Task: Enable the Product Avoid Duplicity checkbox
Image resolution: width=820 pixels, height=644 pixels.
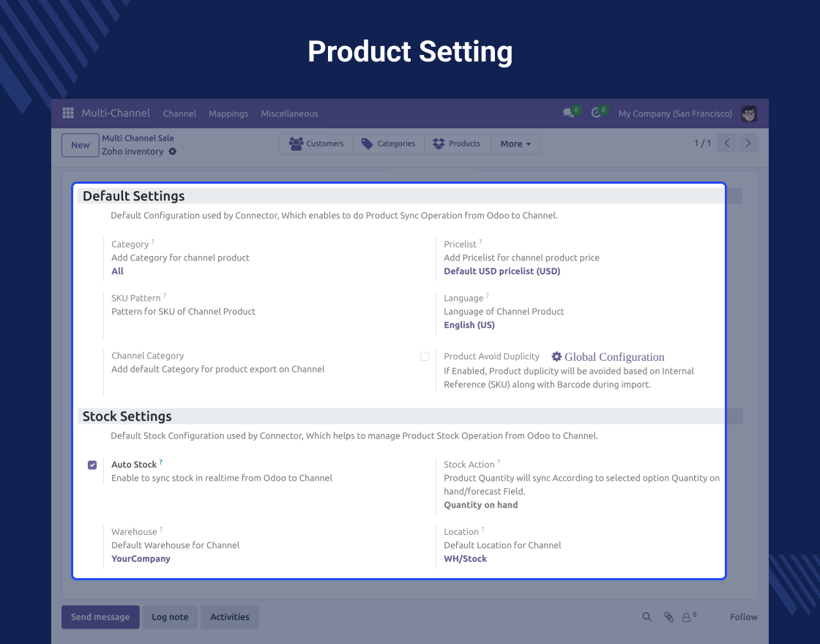Action: click(x=425, y=356)
